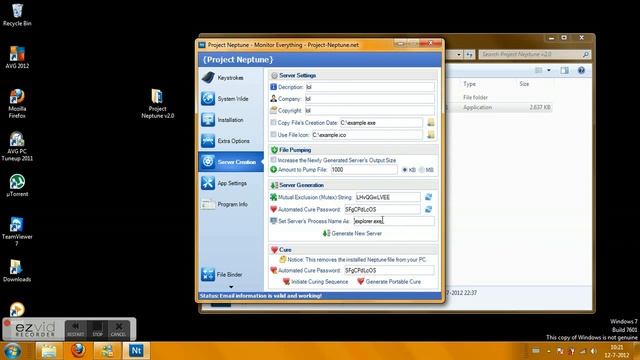Image resolution: width=640 pixels, height=360 pixels.
Task: Click inside the Description input field
Action: click(370, 87)
